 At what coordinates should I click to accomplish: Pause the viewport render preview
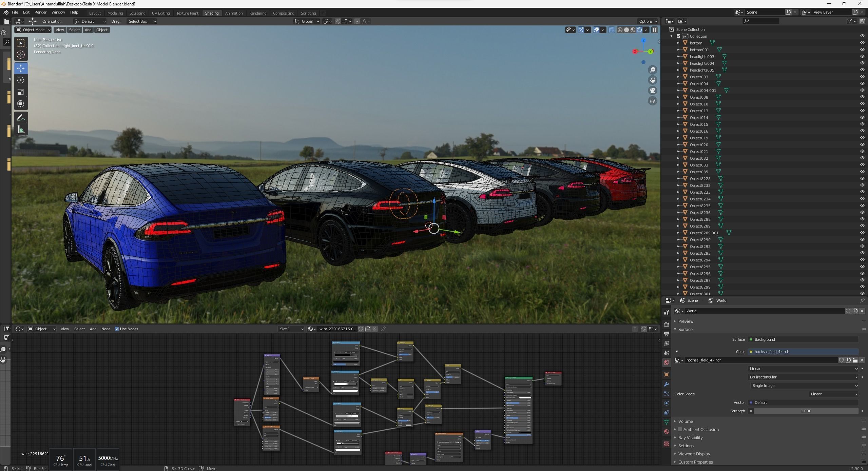tap(655, 30)
